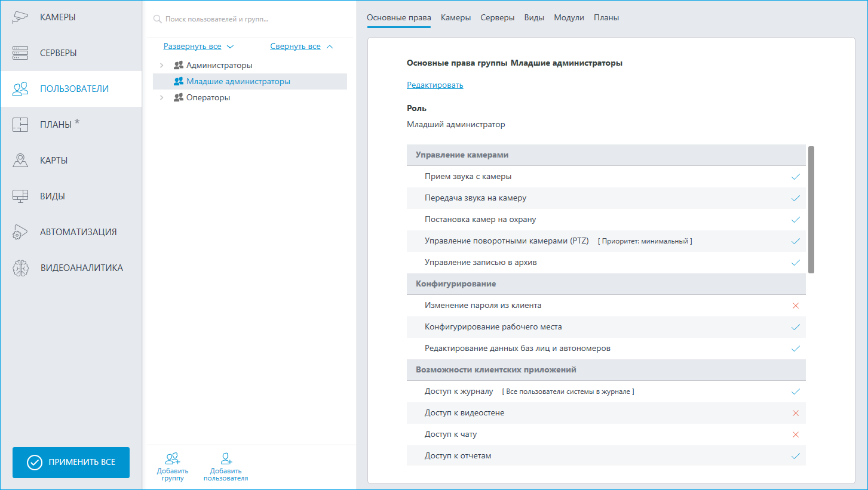868x490 pixels.
Task: Open ВИДЫ section in sidebar
Action: pyautogui.click(x=71, y=196)
